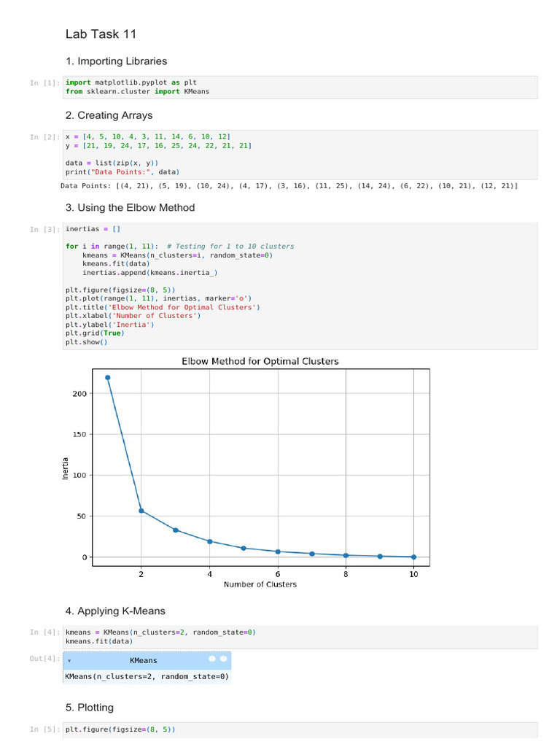This screenshot has height=747, width=560.
Task: Click the data point at 1 cluster
Action: [x=107, y=378]
